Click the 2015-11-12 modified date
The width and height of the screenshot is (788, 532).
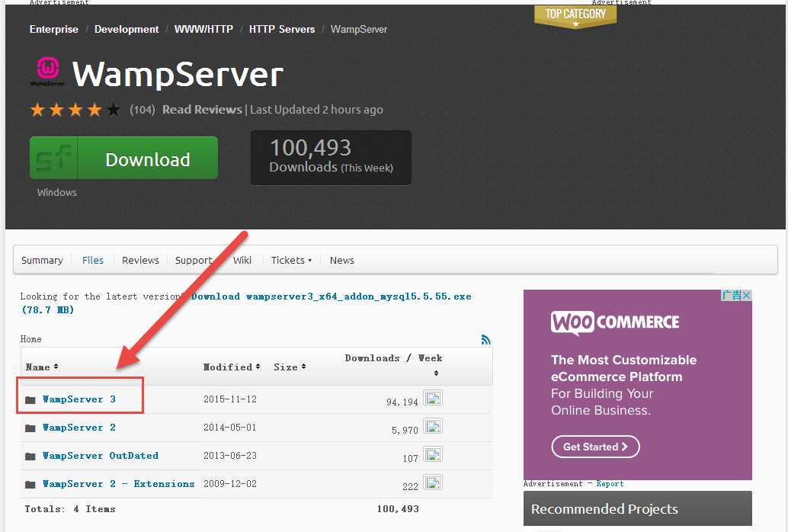point(230,399)
